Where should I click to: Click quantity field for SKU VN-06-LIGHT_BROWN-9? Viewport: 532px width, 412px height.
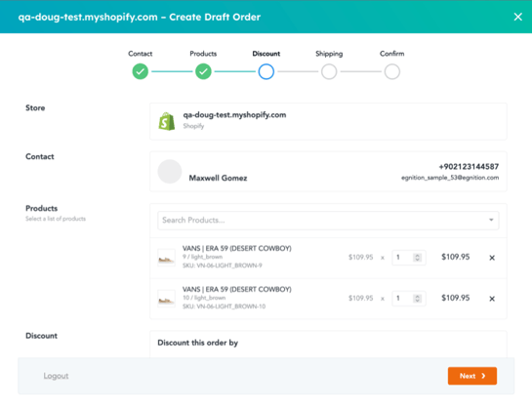(x=408, y=258)
